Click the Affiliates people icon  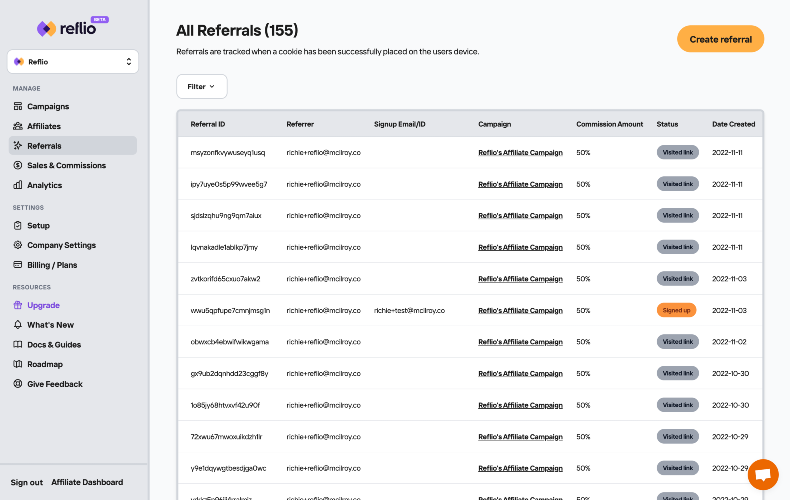tap(18, 126)
